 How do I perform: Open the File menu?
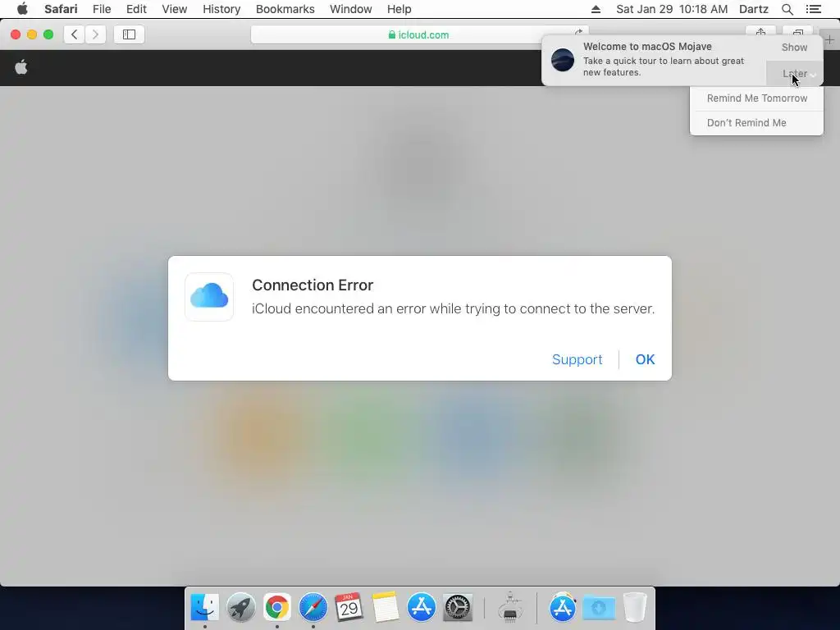pyautogui.click(x=102, y=9)
